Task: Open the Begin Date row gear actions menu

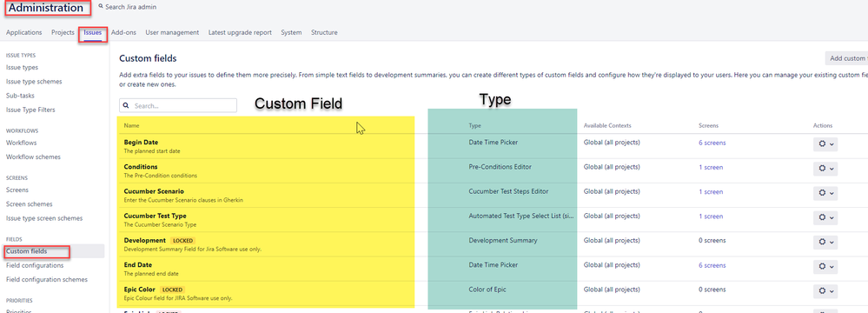Action: point(825,144)
